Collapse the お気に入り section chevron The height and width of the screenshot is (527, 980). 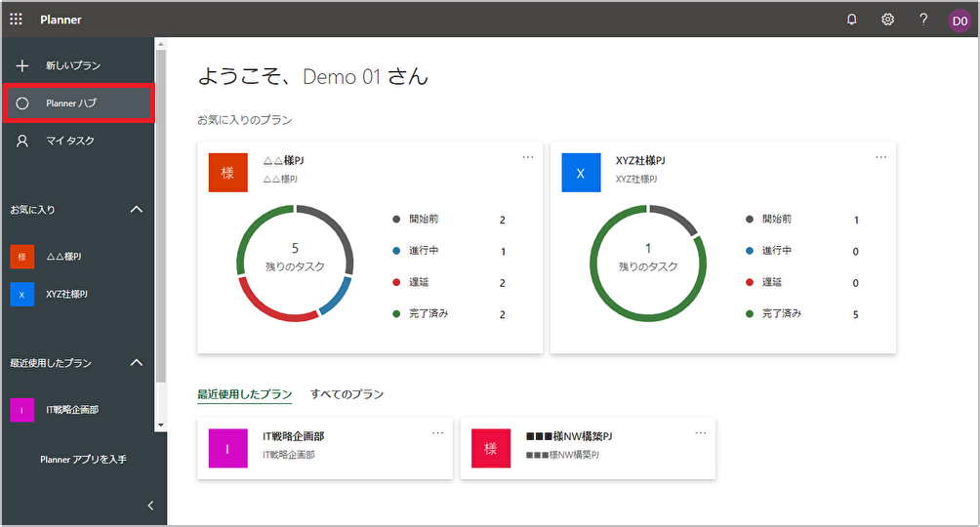point(137,210)
